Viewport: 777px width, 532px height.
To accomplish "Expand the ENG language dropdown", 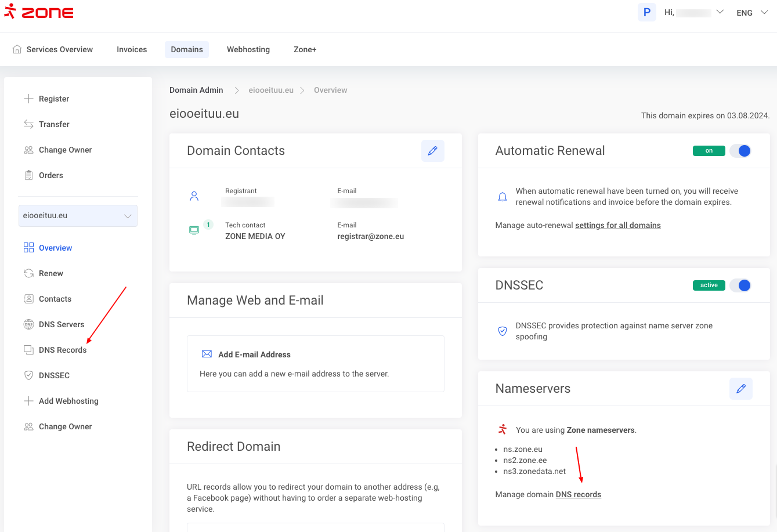I will (x=752, y=13).
